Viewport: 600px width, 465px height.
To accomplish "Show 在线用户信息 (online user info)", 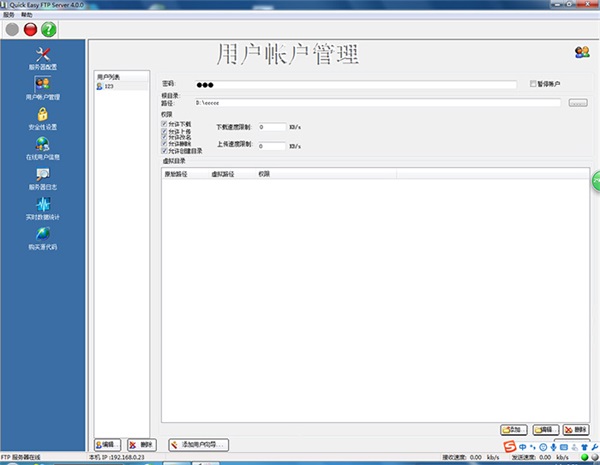I will tap(42, 148).
